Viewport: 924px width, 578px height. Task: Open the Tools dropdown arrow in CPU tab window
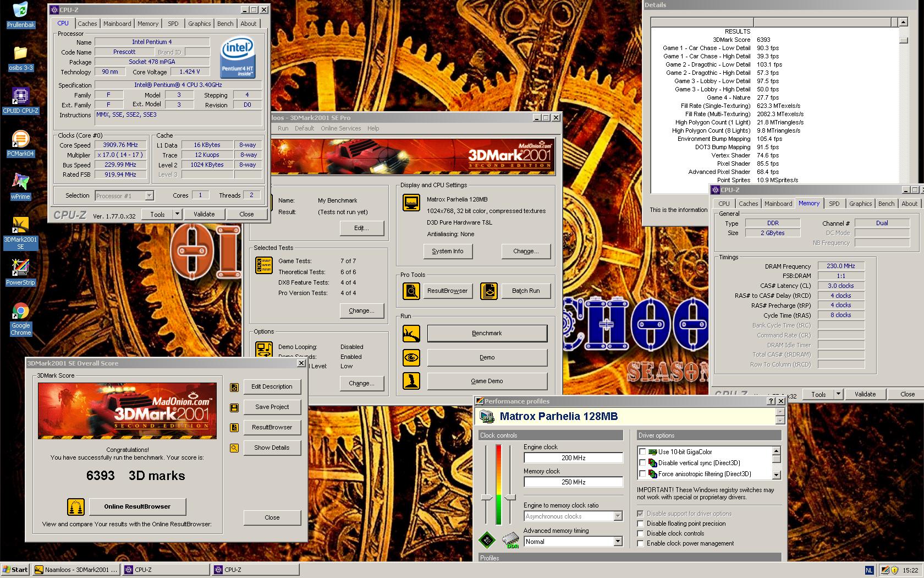tap(177, 214)
